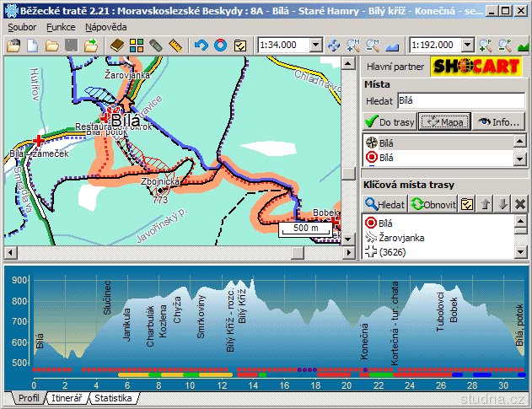Select the yellow ruler measuring tool
This screenshot has height=409, width=532.
tap(176, 46)
